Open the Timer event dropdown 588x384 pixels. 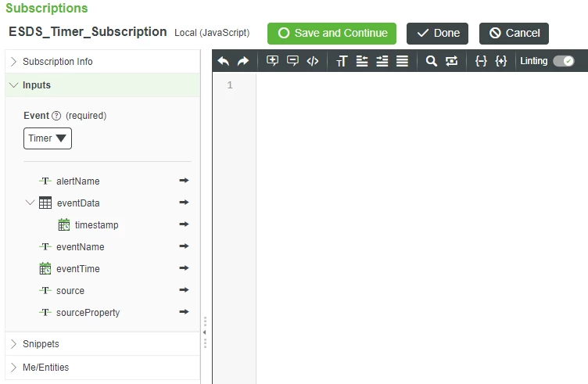click(x=48, y=138)
